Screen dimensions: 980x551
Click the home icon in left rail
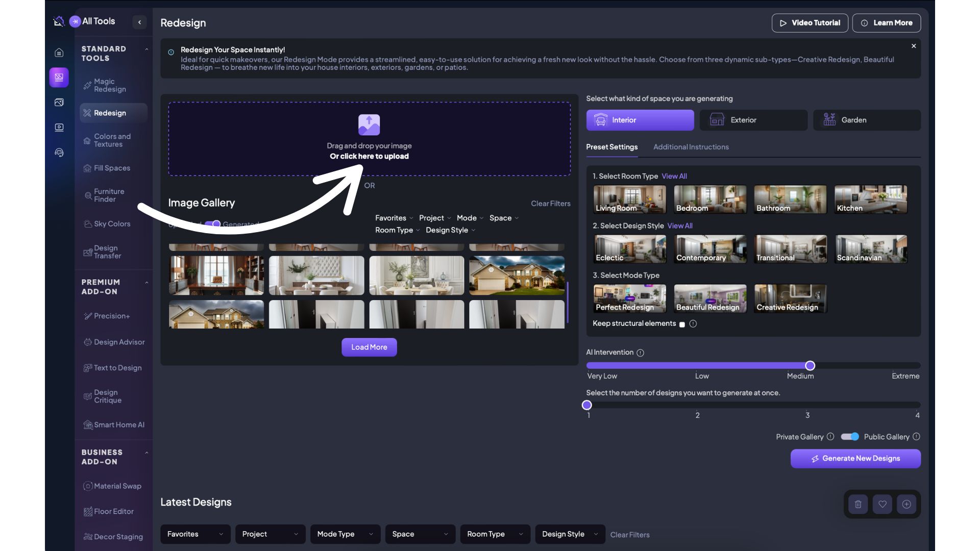(59, 53)
